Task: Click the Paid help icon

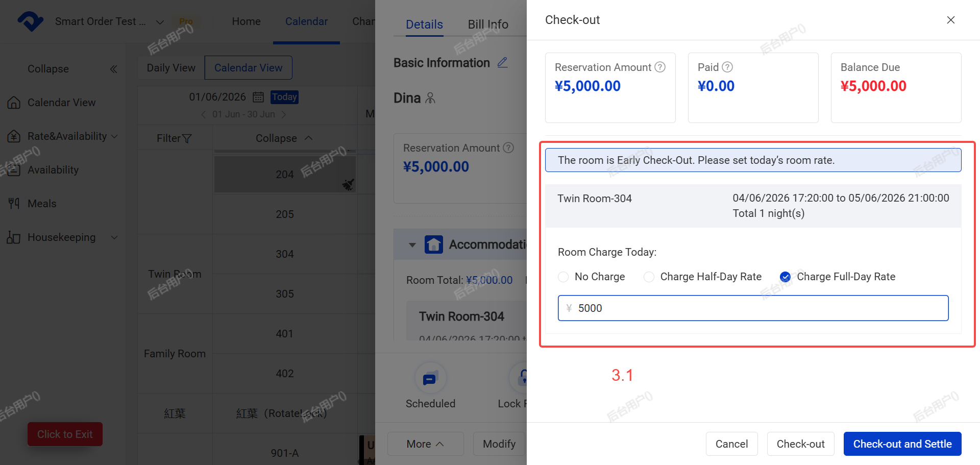Action: click(727, 67)
